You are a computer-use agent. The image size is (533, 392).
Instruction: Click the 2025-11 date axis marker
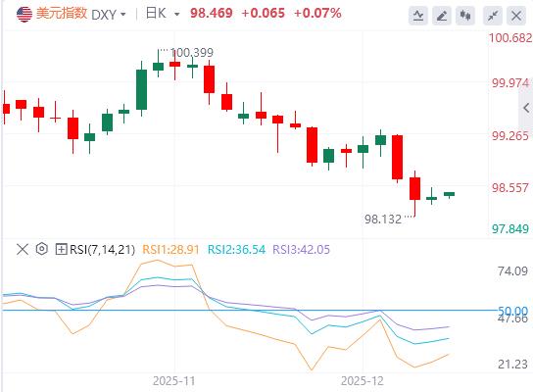pos(174,381)
